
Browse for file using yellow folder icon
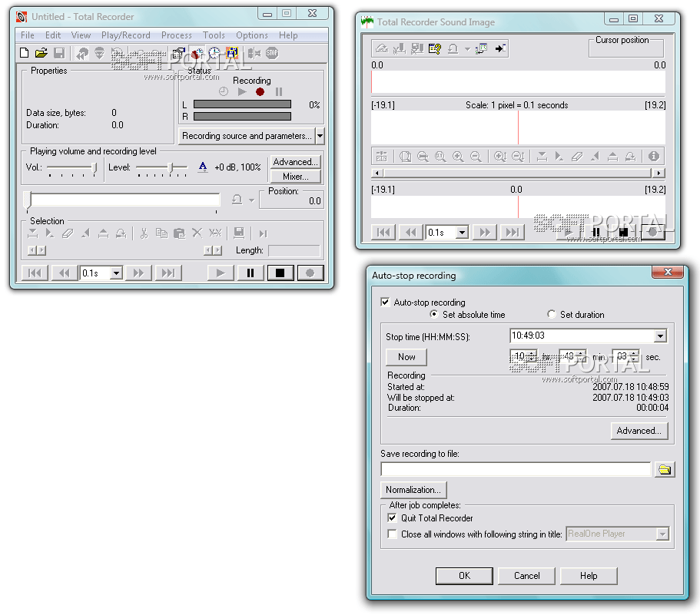pos(665,469)
